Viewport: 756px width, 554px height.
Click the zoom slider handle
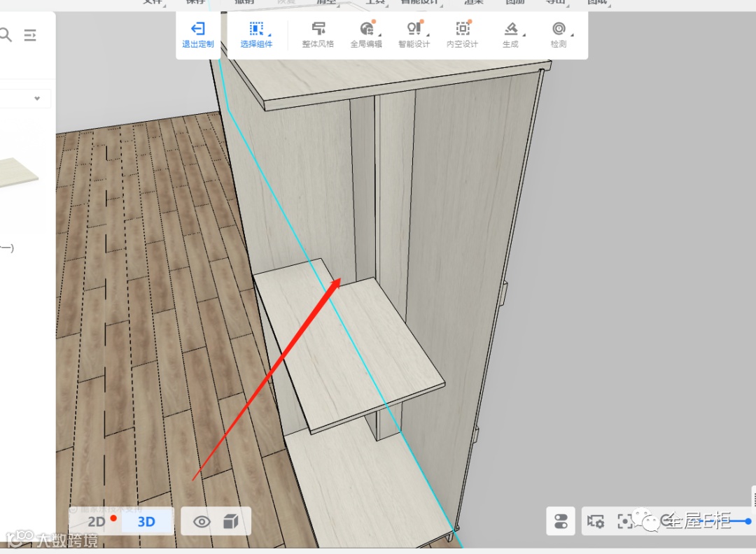pos(748,521)
